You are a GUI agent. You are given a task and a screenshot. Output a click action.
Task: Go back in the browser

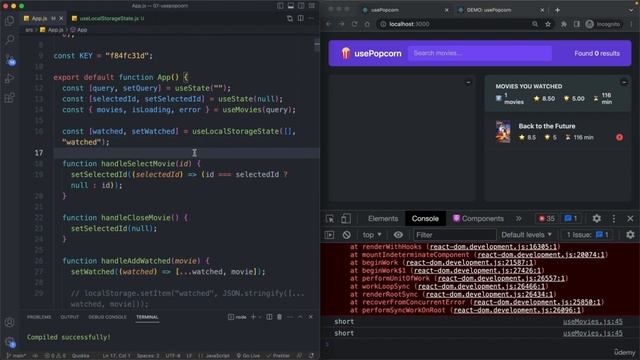329,24
